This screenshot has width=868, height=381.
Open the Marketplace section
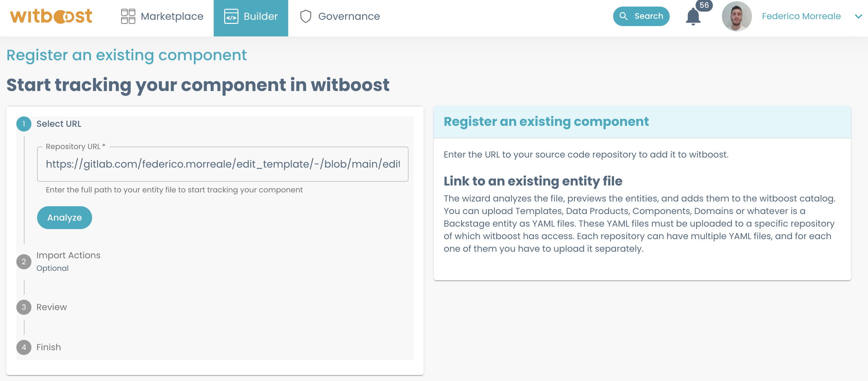161,16
